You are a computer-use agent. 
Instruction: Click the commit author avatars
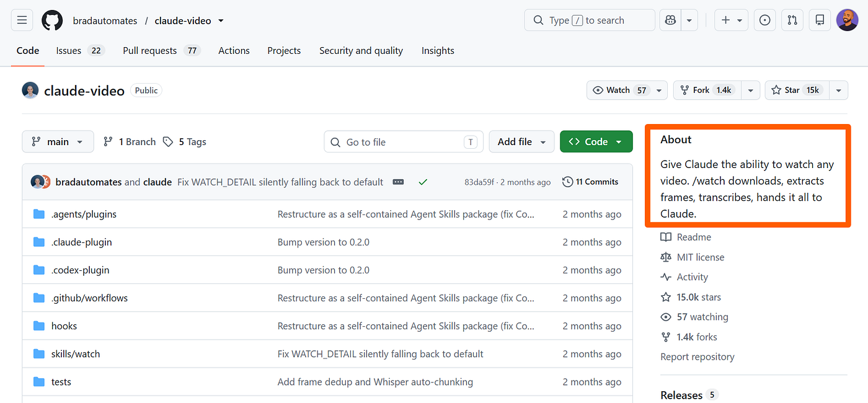pos(40,182)
